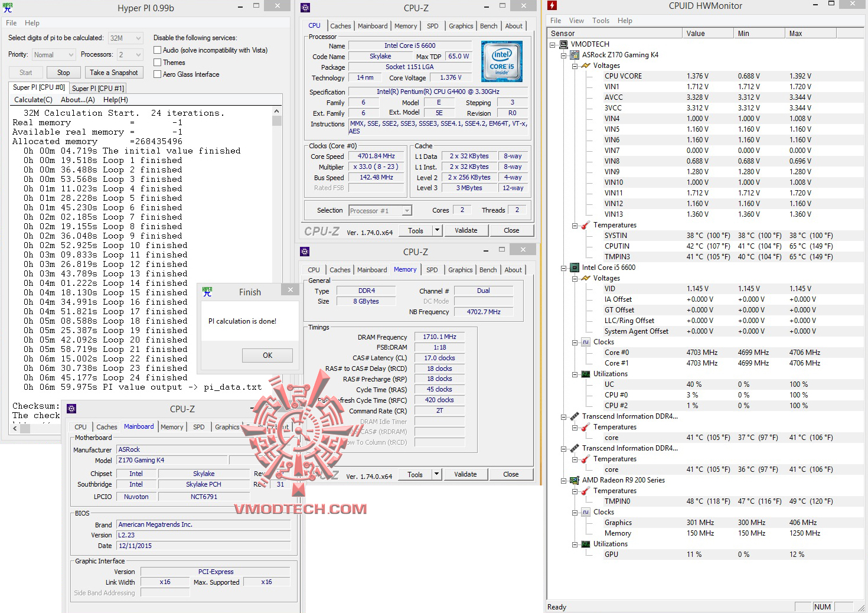
Task: Click the AMD Radeon R9 200 Series card icon
Action: tap(575, 480)
